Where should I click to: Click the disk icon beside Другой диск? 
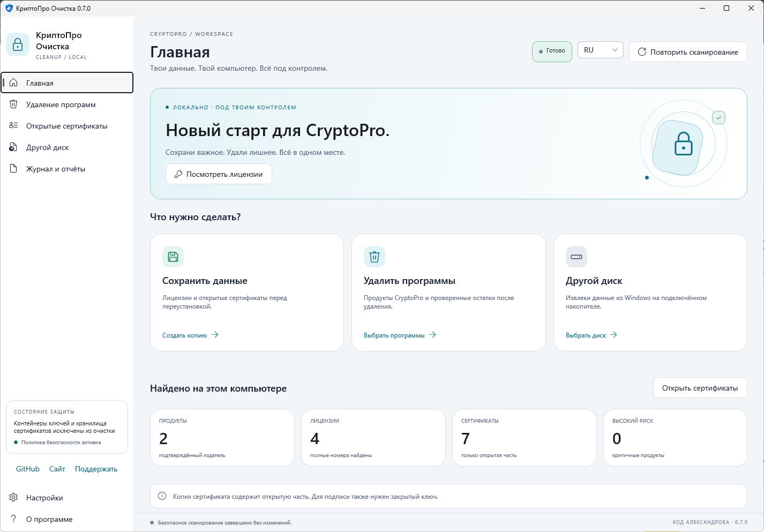(x=14, y=147)
